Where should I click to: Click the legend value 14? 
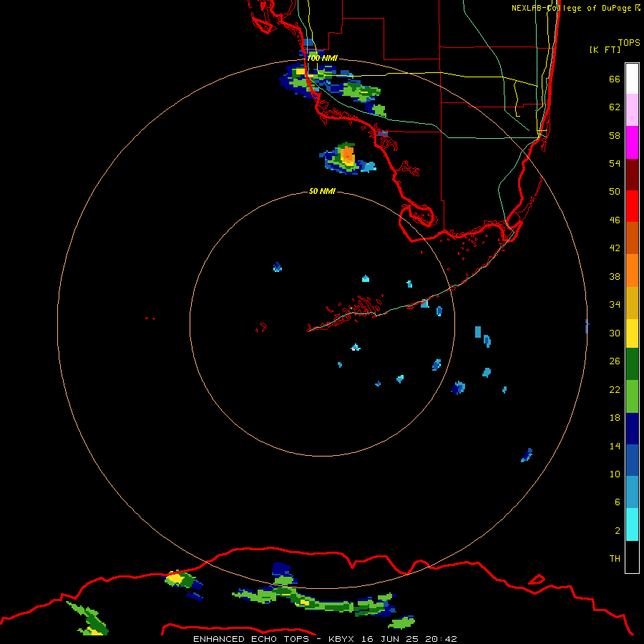coord(615,446)
